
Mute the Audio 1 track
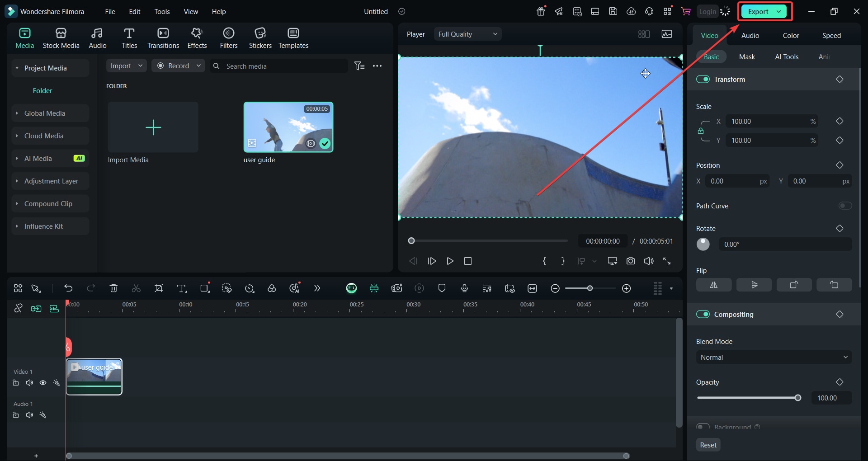pyautogui.click(x=29, y=415)
